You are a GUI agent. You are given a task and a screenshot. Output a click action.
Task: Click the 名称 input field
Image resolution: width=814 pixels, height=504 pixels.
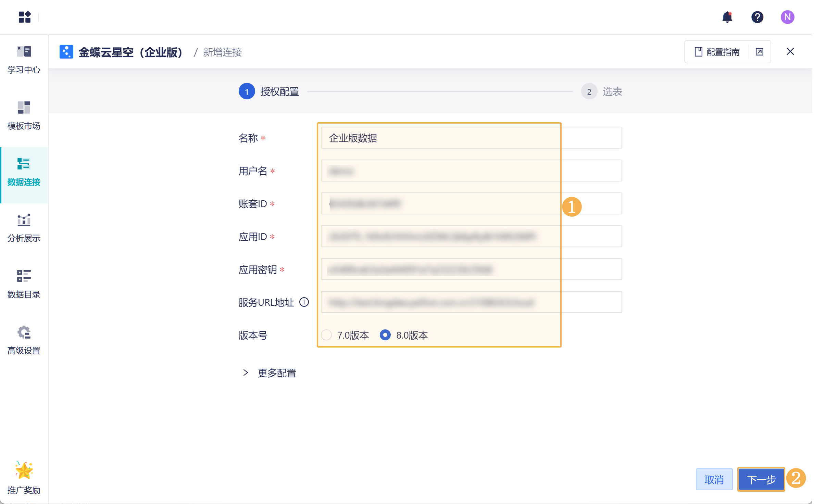click(471, 138)
